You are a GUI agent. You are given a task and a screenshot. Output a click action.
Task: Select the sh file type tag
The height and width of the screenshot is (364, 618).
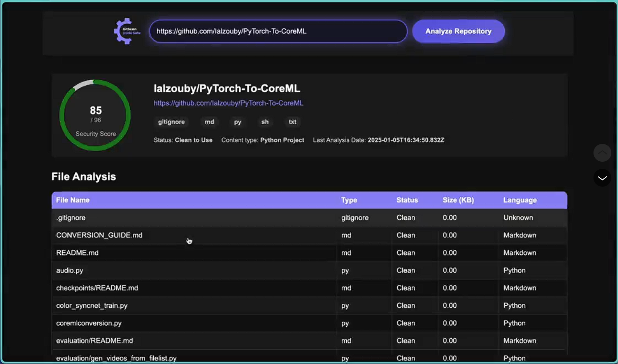(x=265, y=122)
